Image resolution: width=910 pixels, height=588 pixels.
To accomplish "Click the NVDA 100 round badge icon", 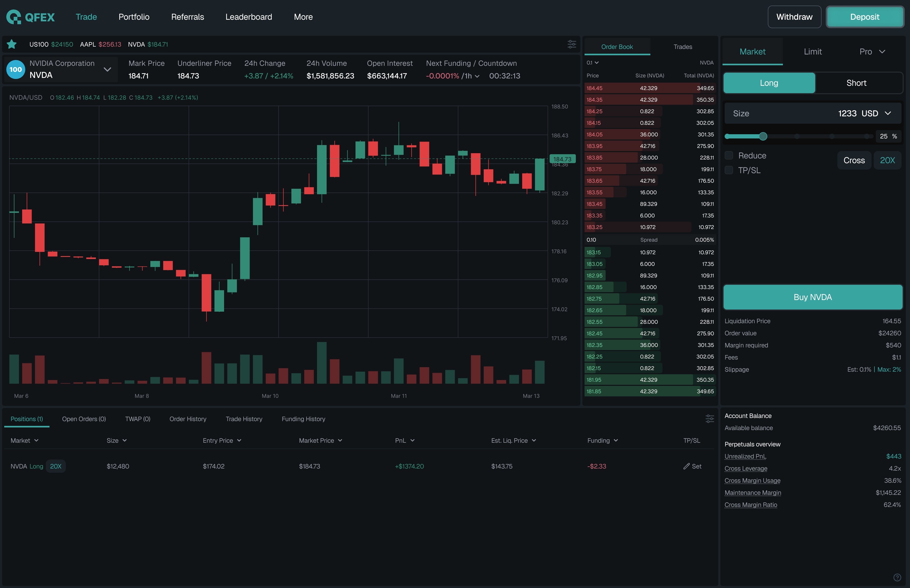I will (x=16, y=69).
